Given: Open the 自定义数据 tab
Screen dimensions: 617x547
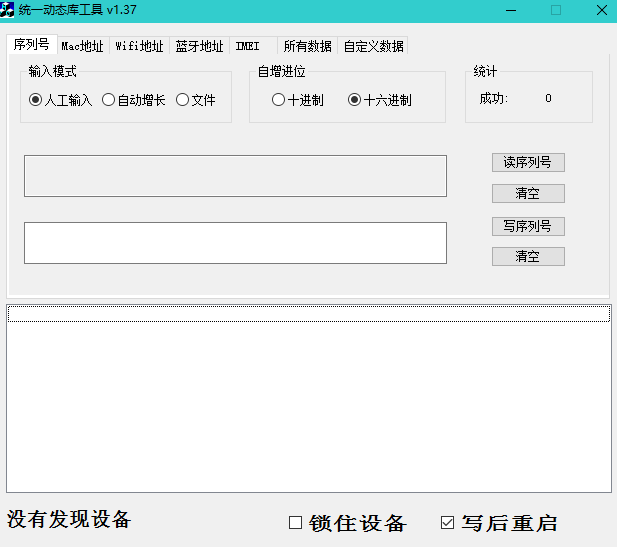Looking at the screenshot, I should coord(373,46).
